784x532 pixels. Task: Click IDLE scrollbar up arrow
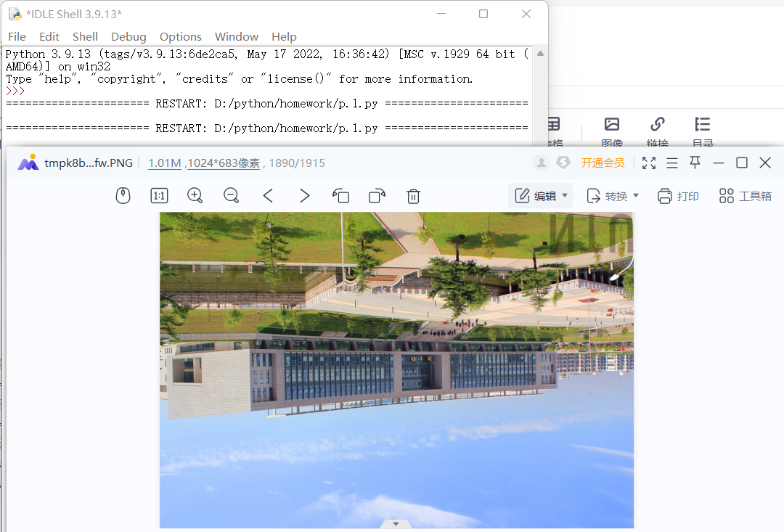541,54
